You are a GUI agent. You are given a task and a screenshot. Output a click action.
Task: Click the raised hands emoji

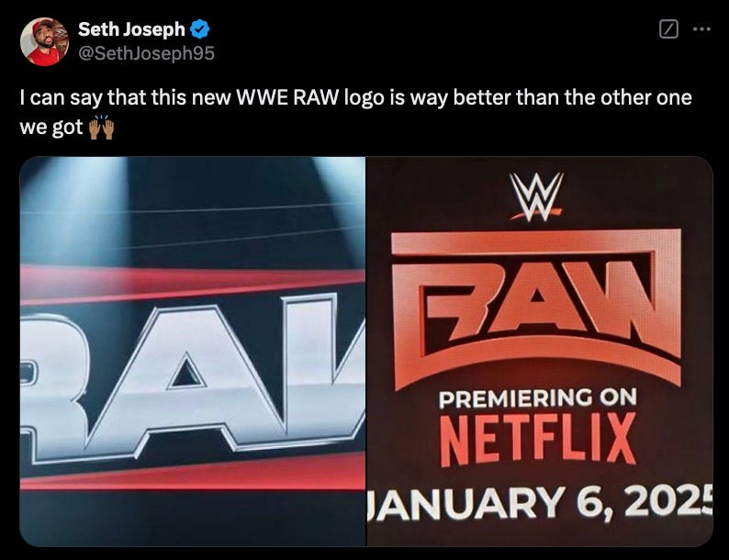coord(101,128)
